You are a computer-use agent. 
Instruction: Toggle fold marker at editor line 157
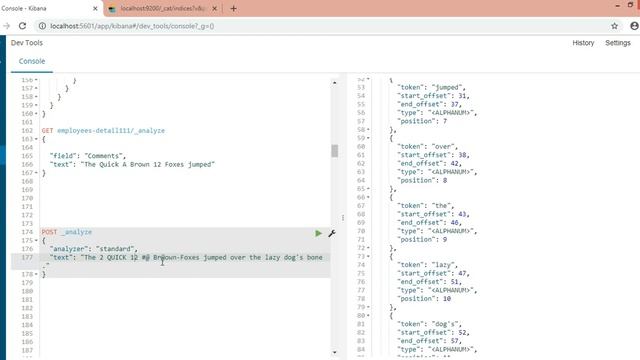36,89
